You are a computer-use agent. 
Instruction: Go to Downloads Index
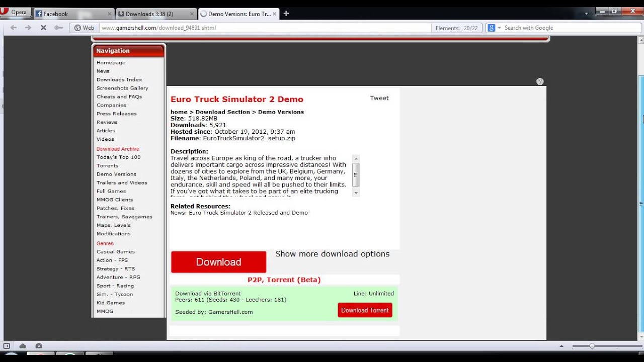(x=119, y=80)
